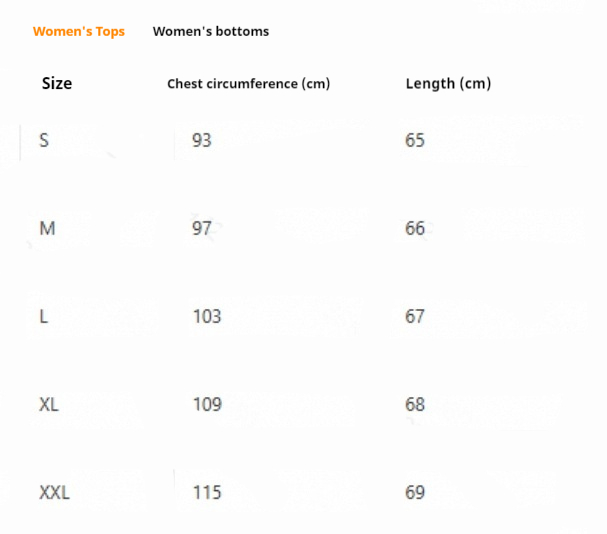Click the Length (cm) column header
The image size is (607, 534).
click(x=448, y=84)
